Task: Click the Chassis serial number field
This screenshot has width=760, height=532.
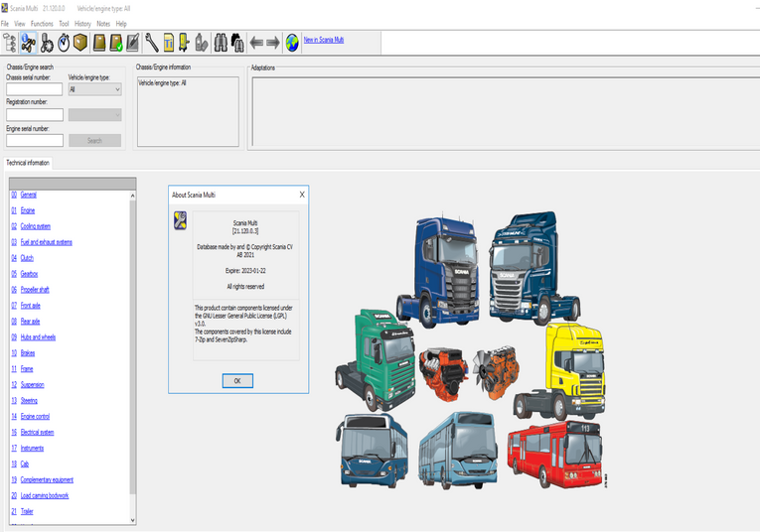Action: coord(35,89)
